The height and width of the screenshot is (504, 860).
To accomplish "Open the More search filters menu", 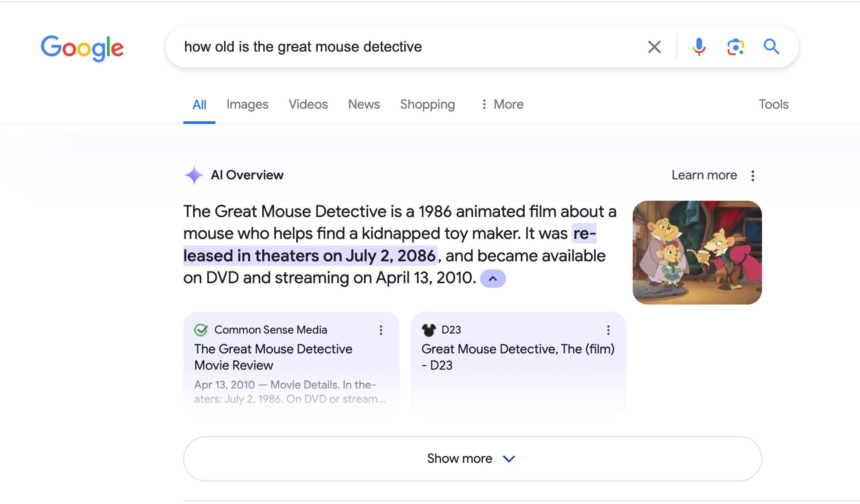I will 502,104.
